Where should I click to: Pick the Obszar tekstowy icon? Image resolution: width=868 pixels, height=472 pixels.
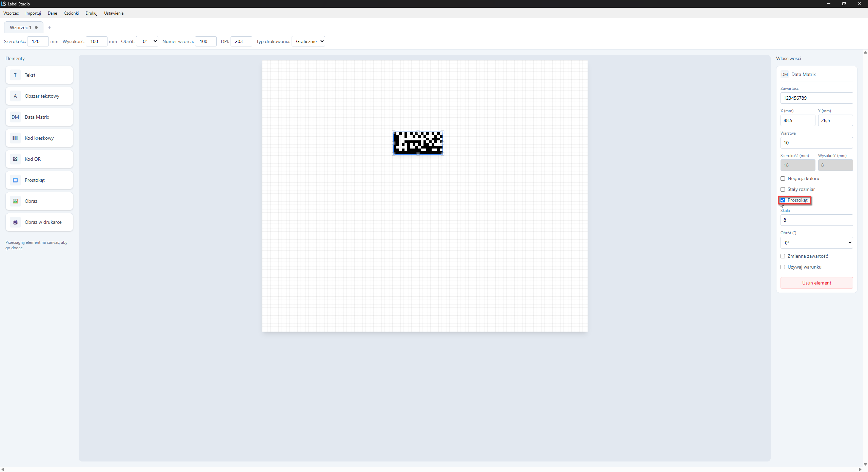click(15, 96)
